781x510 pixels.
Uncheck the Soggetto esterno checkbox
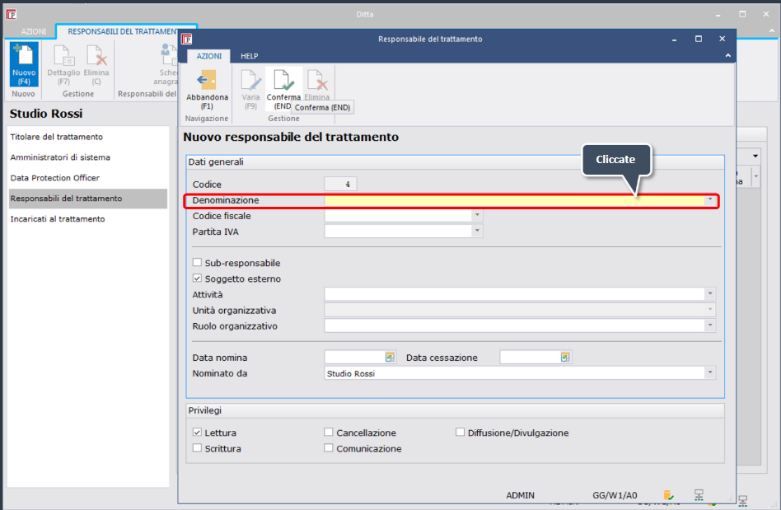point(197,278)
